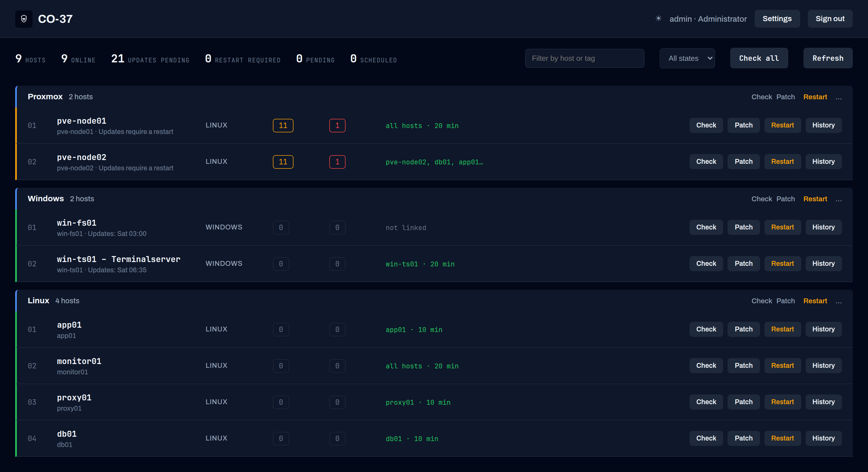868x472 pixels.
Task: Check host proxy01
Action: (706, 402)
